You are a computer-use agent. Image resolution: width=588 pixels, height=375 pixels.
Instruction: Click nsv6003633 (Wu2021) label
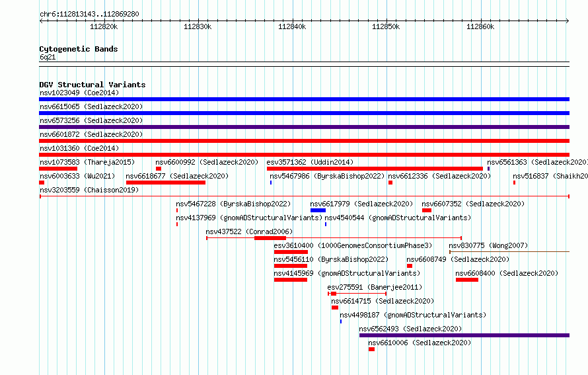click(77, 176)
